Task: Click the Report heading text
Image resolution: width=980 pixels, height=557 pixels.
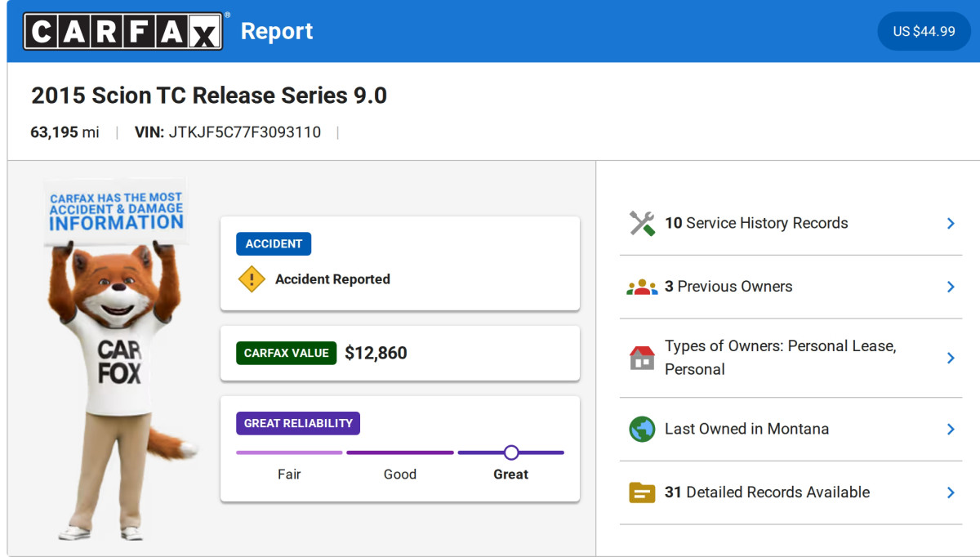Action: point(277,31)
